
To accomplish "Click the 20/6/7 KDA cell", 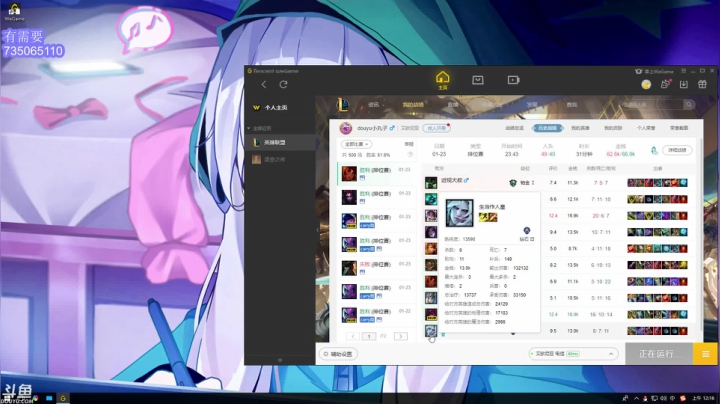I will click(x=601, y=216).
